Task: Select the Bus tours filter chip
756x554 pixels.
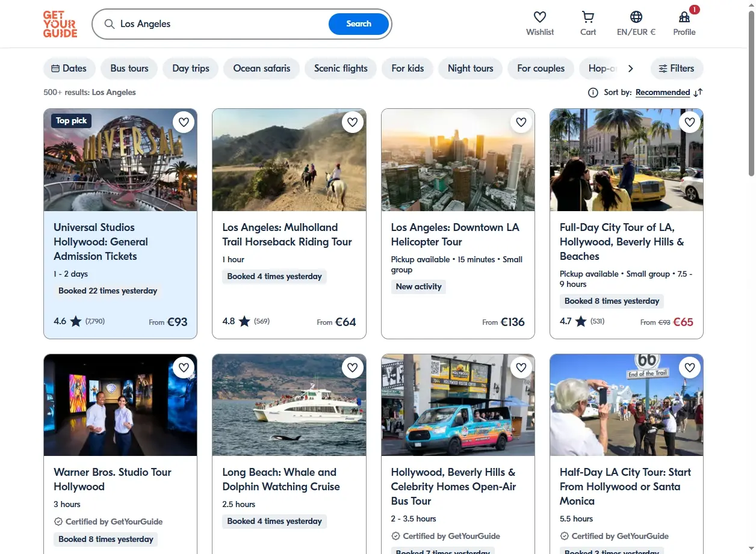Action: [129, 69]
